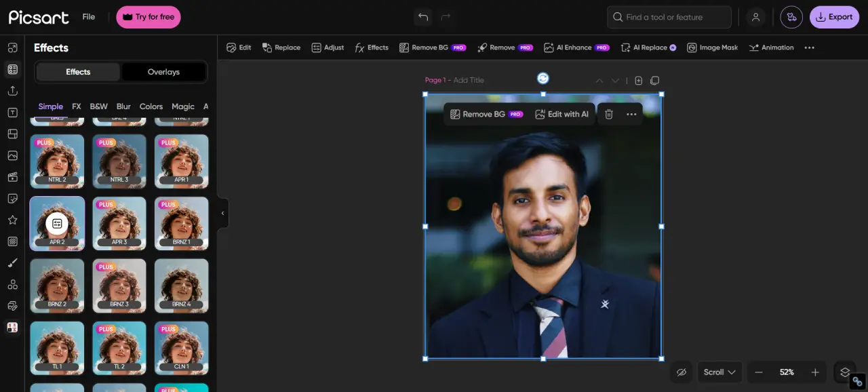This screenshot has width=868, height=392.
Task: Open Adjust in the top toolbar
Action: click(328, 47)
